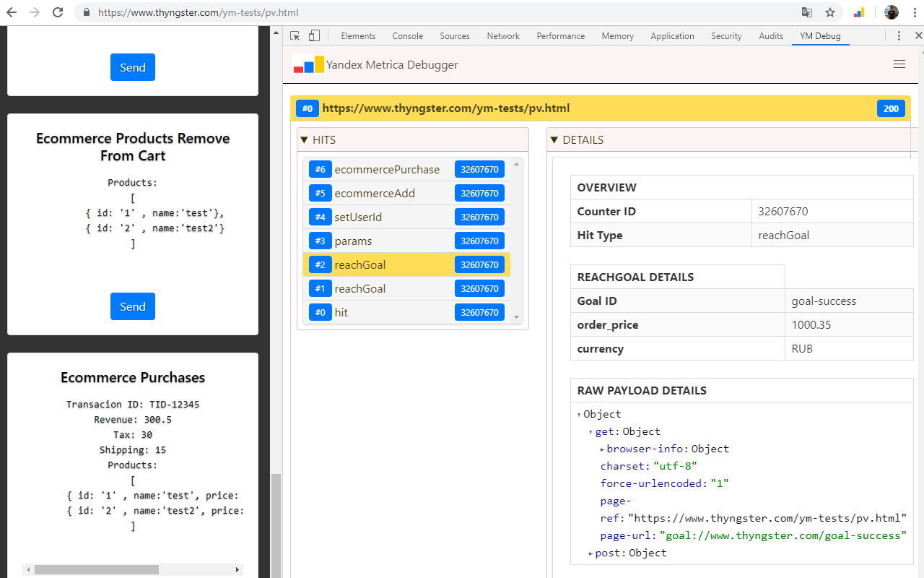This screenshot has height=578, width=924.
Task: Select hit #3 params
Action: point(406,241)
